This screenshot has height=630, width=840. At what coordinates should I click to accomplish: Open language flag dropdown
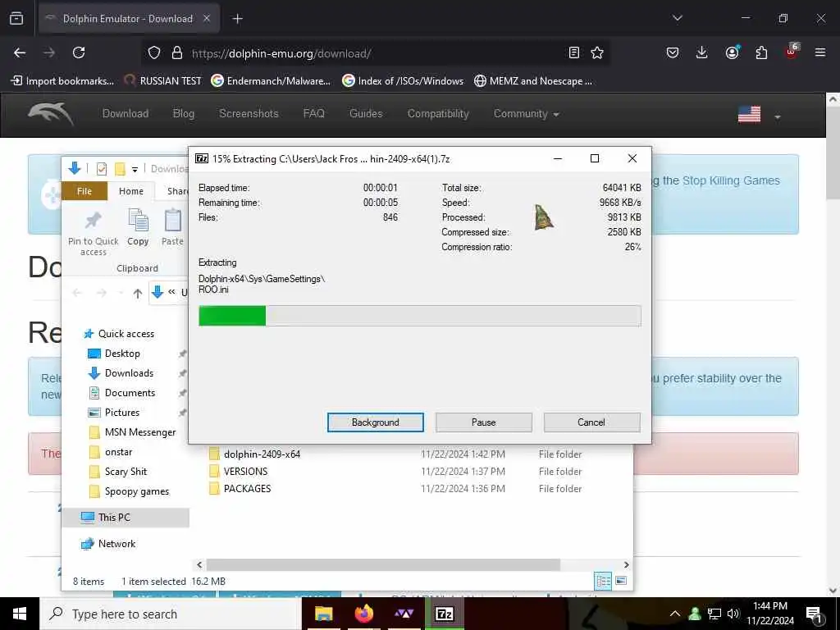(759, 115)
